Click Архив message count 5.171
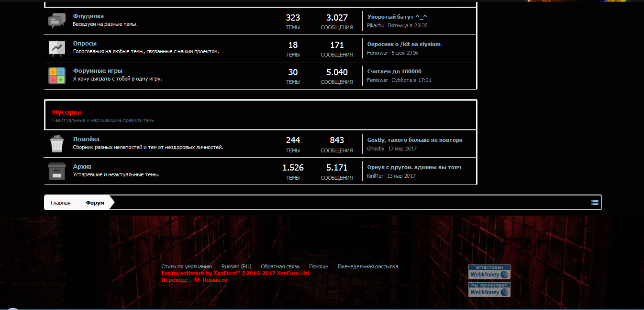 point(337,168)
